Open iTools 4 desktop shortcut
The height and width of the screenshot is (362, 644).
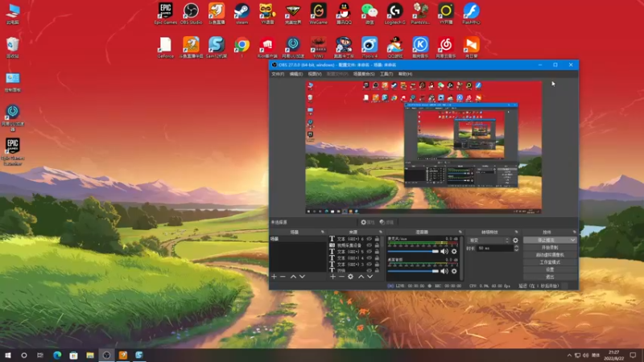coord(369,47)
